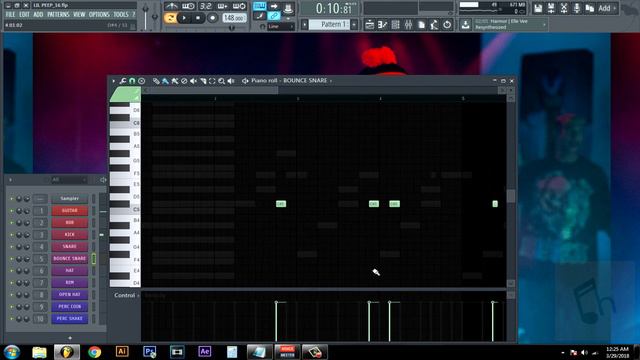Mute the GUITAR channel
The width and height of the screenshot is (640, 360).
tap(11, 211)
